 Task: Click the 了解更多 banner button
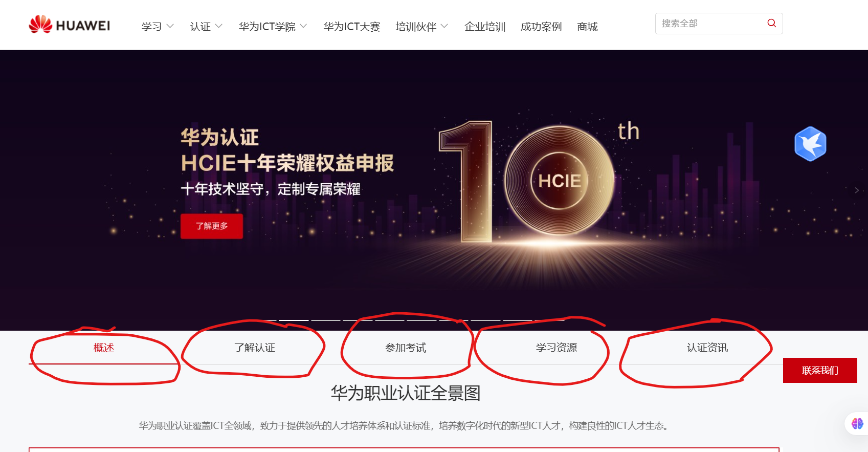tap(212, 226)
